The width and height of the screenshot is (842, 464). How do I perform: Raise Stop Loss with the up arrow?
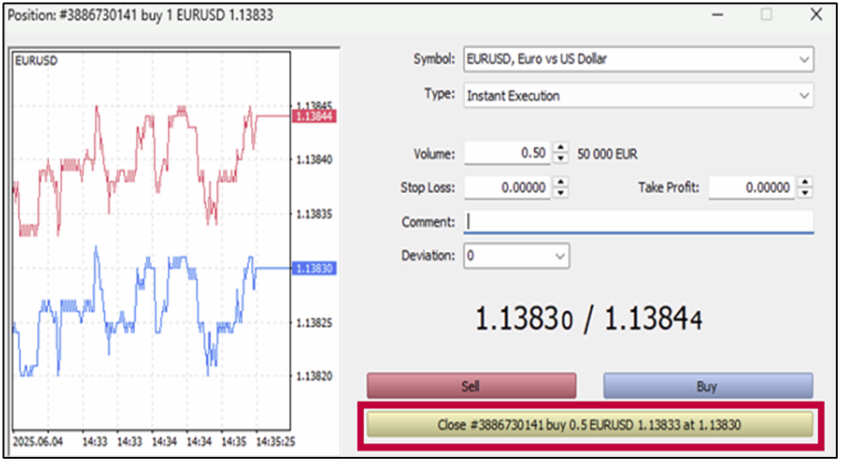[560, 182]
